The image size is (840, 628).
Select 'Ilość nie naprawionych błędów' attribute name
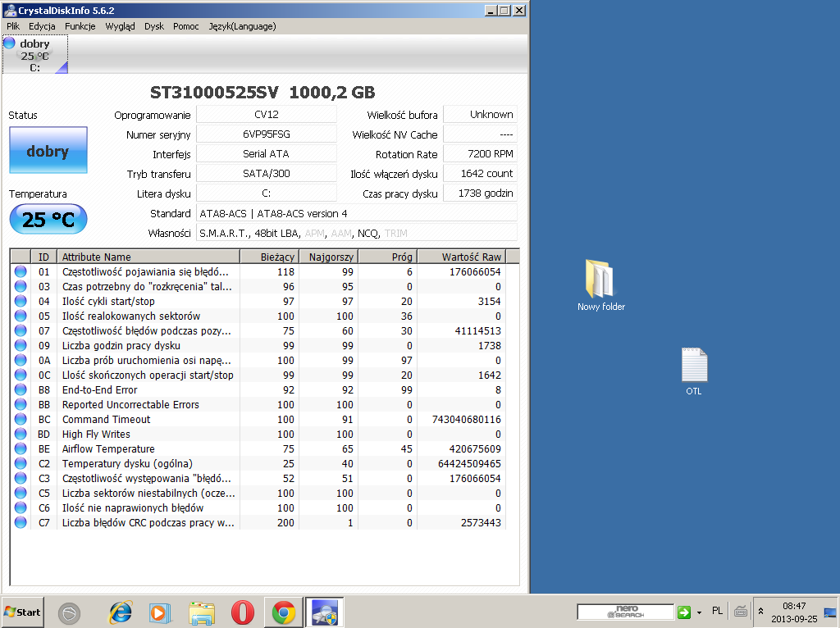tap(133, 507)
